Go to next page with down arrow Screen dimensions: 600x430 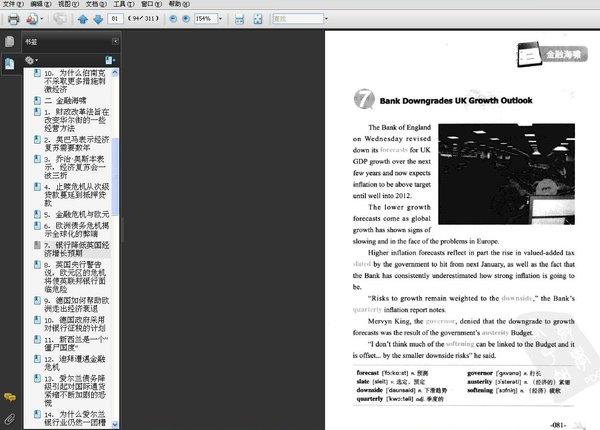coord(98,19)
